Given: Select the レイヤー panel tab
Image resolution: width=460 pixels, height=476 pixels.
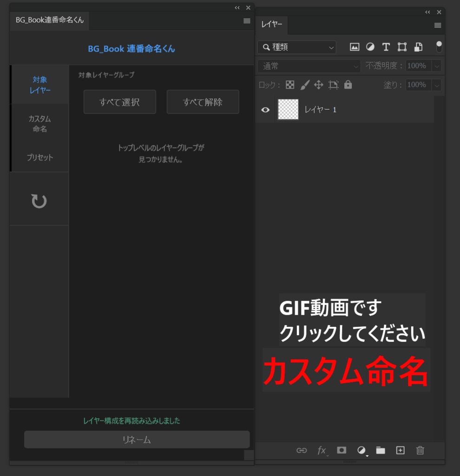Looking at the screenshot, I should (x=271, y=24).
